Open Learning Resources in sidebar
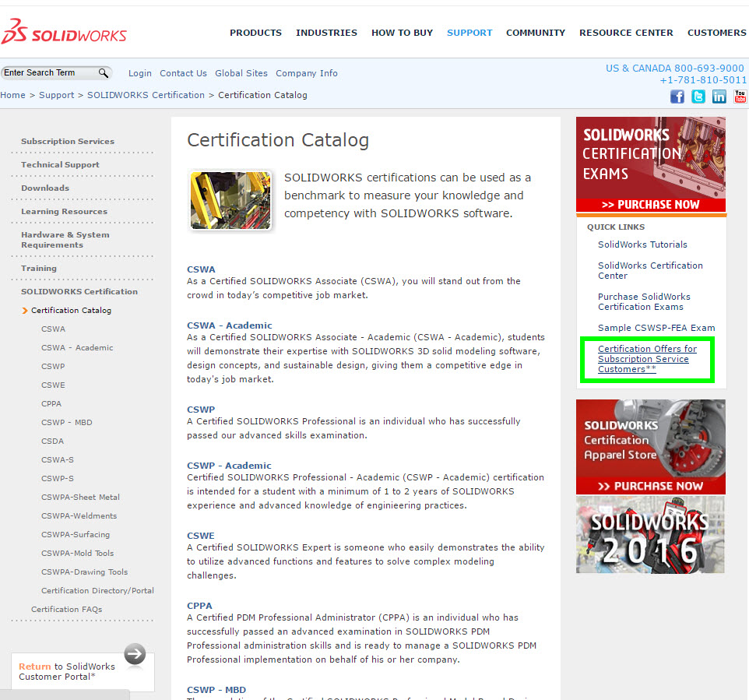The image size is (749, 700). coord(64,212)
